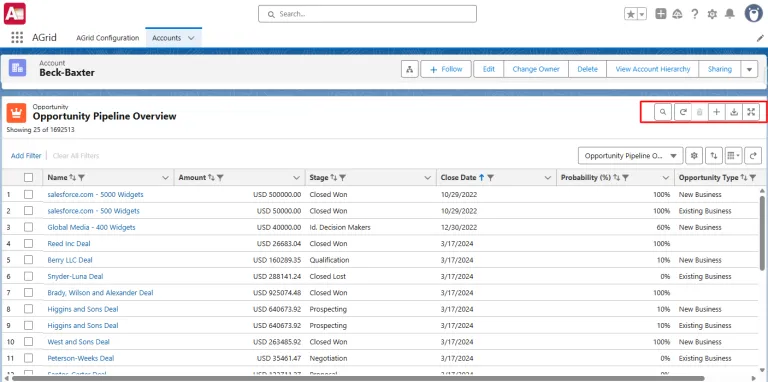Click the Change Owner button
Screen dimensions: 768x382
click(536, 69)
